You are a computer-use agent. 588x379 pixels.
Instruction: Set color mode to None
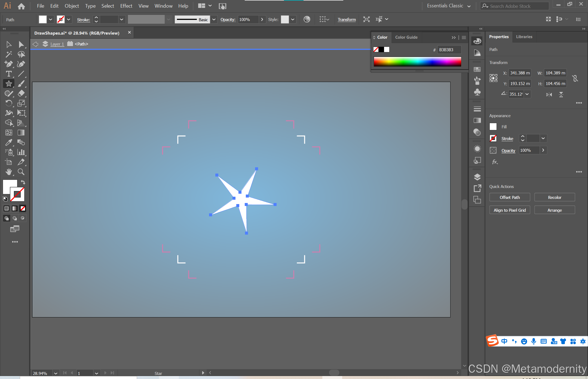pyautogui.click(x=23, y=208)
